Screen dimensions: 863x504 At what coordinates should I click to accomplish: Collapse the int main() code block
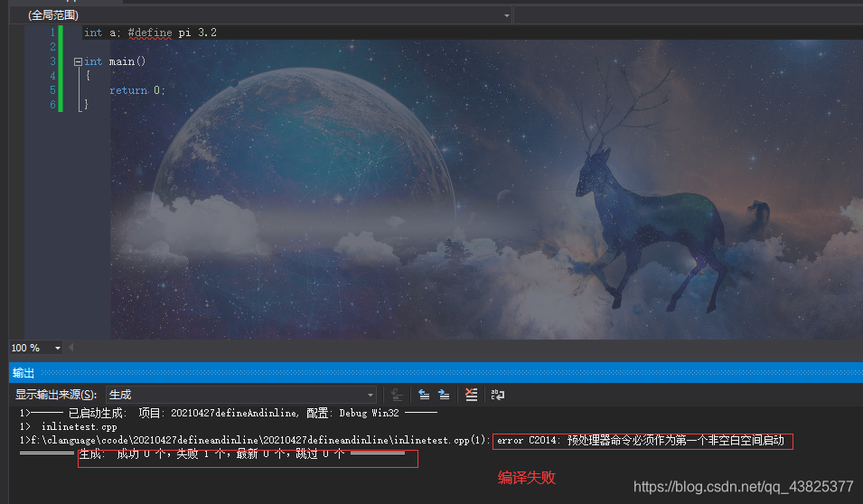coord(78,61)
